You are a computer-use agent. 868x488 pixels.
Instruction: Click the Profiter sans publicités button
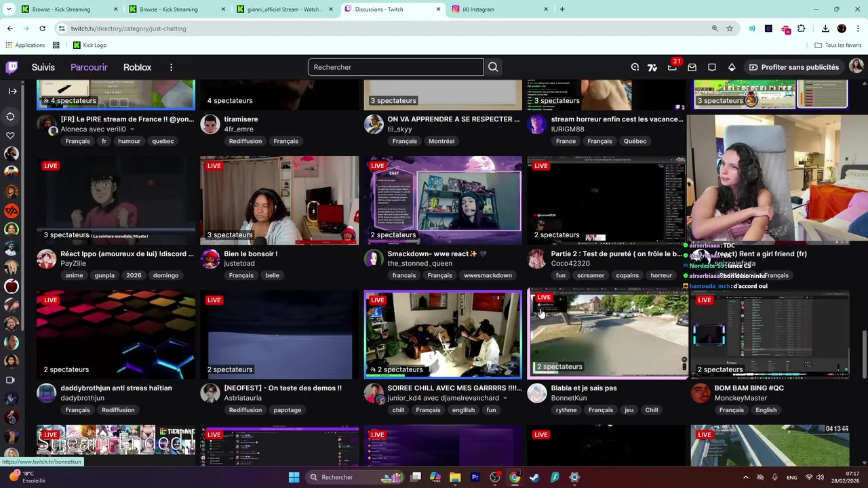[793, 67]
